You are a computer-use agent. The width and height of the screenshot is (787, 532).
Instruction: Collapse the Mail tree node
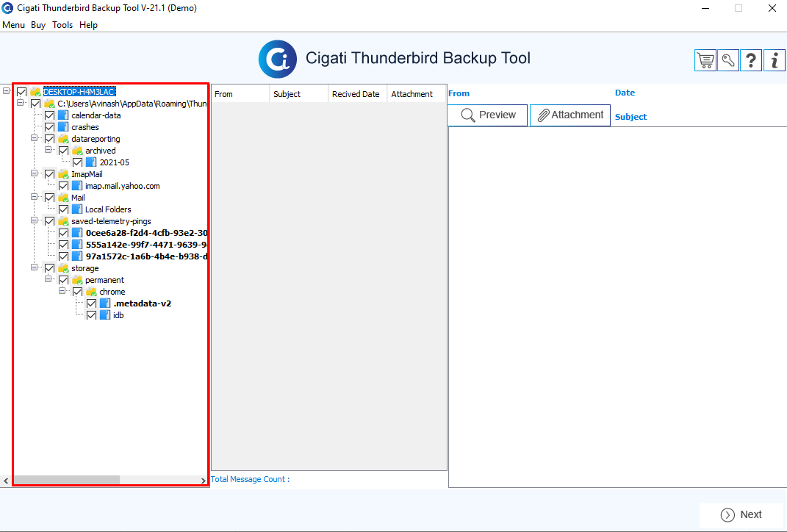point(35,197)
